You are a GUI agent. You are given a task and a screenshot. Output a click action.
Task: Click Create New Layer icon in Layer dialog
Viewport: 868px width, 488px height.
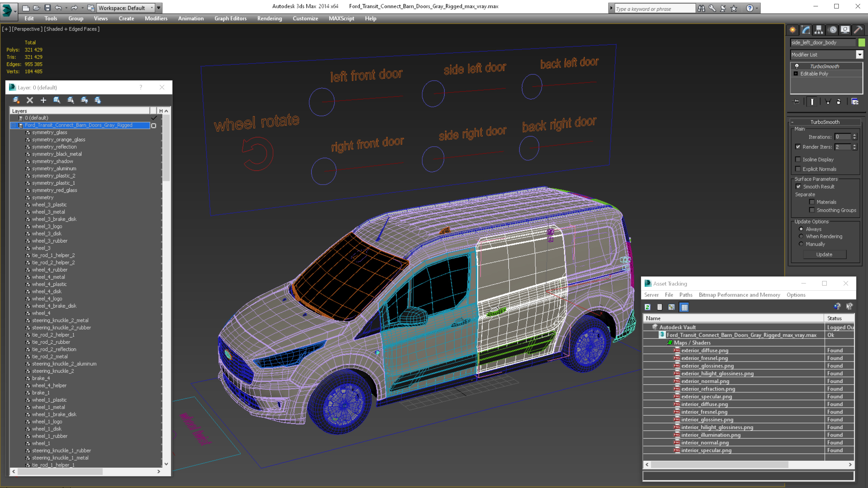pyautogui.click(x=16, y=100)
